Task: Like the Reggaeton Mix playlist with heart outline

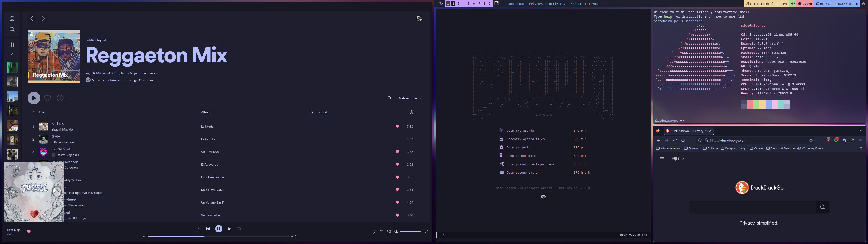Action: click(x=47, y=98)
